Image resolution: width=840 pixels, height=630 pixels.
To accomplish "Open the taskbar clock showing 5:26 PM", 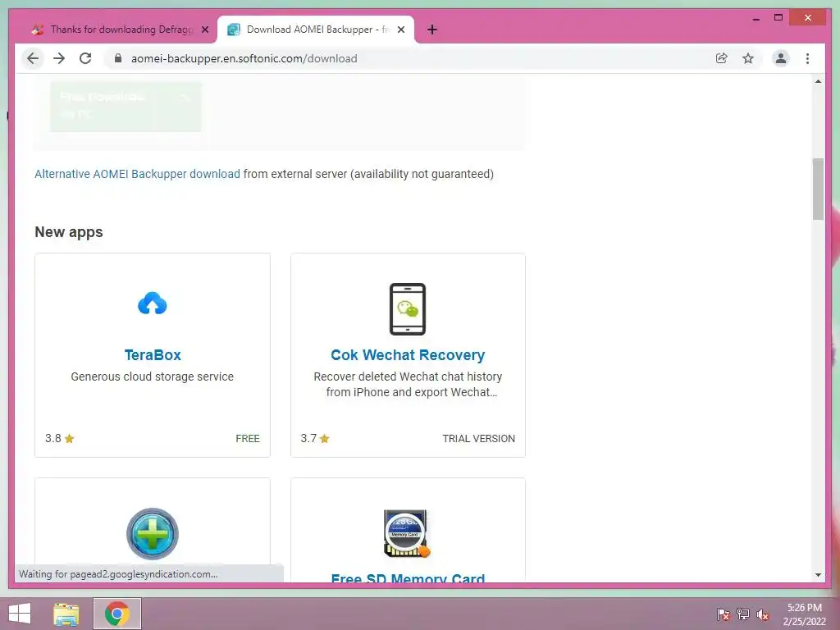I will pos(804,614).
